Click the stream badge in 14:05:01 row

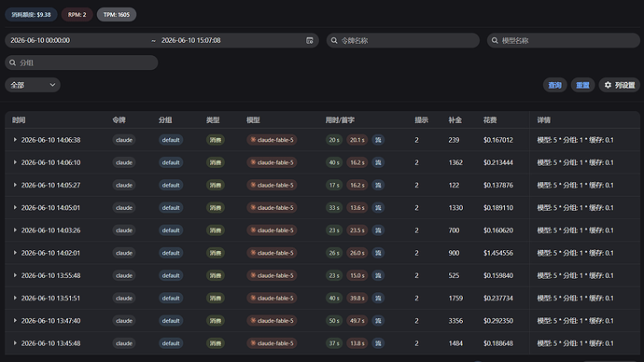pyautogui.click(x=378, y=208)
